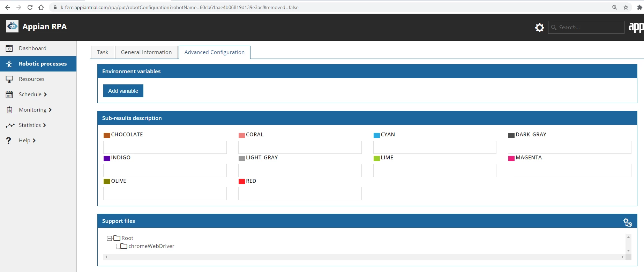Viewport: 644px width, 272px height.
Task: Focus the CYAN description field
Action: coord(435,147)
